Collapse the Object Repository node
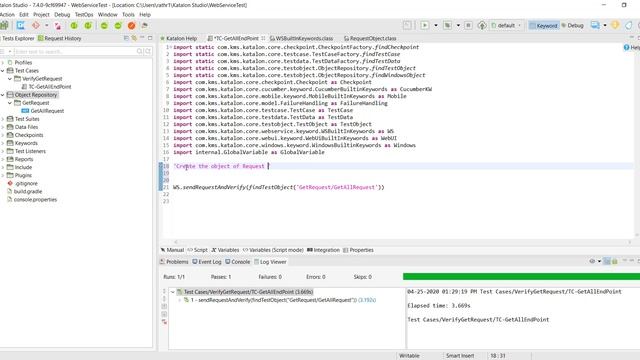This screenshot has height=360, width=640. pyautogui.click(x=3, y=95)
